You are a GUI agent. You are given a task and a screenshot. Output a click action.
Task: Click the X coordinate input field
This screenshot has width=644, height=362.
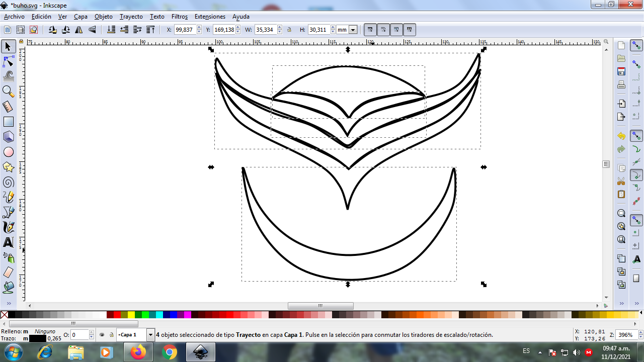tap(185, 30)
